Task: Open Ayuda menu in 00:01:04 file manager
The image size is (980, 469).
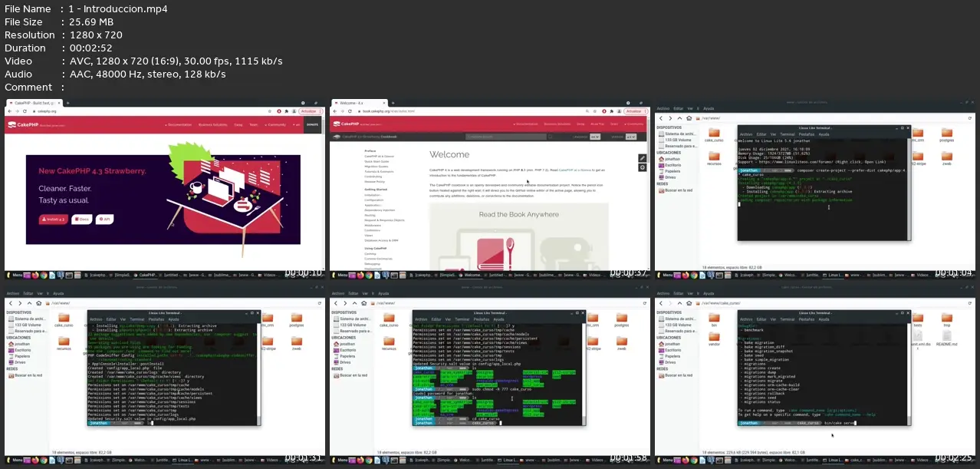Action: click(x=709, y=108)
